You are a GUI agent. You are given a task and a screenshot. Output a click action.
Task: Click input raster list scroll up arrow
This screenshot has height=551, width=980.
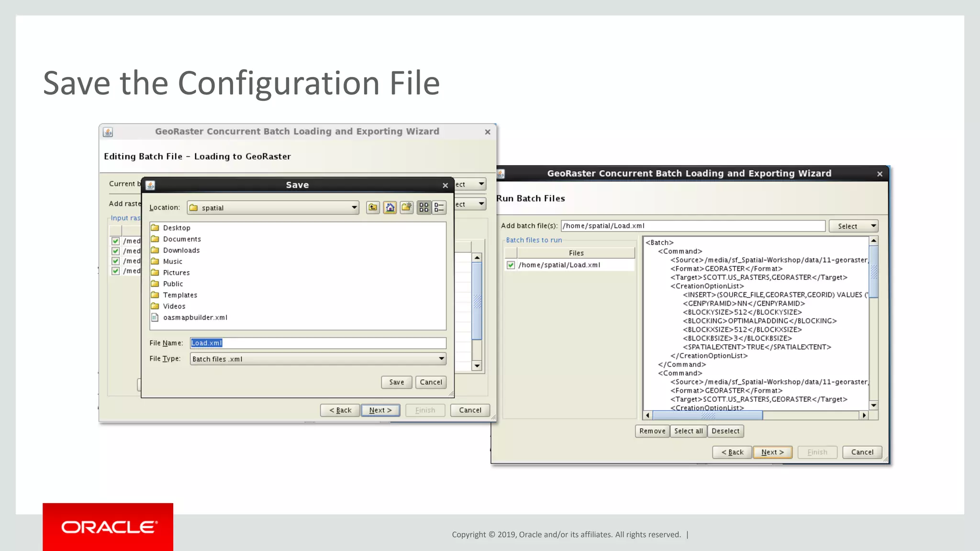(477, 257)
